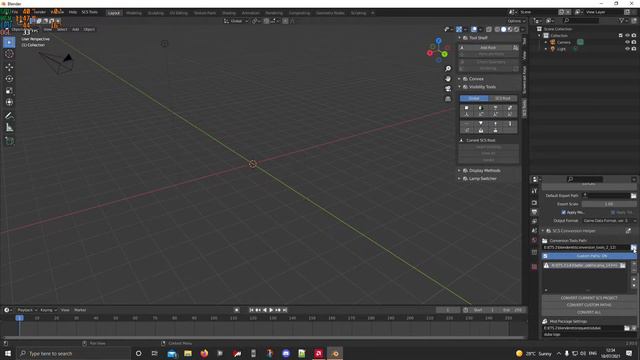The image size is (640, 360).
Task: Click CONVERT CUSTOM PATHS button
Action: click(x=589, y=305)
